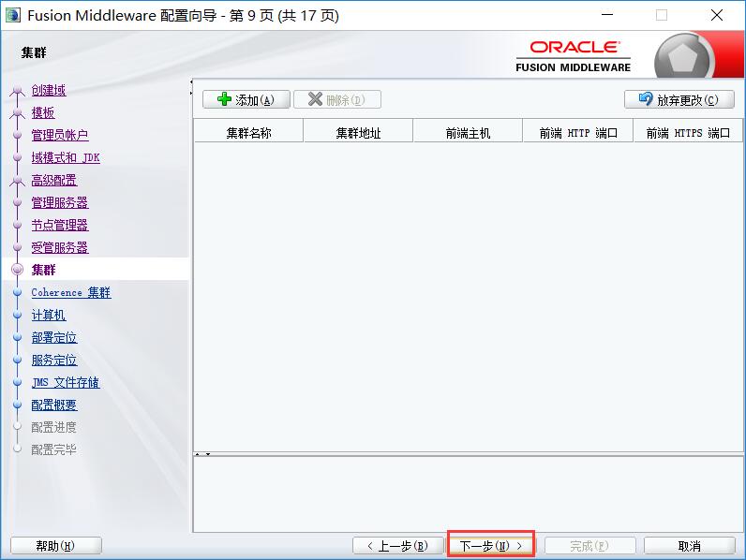Click the 帮助(H) help button
The height and width of the screenshot is (560, 746).
(56, 546)
